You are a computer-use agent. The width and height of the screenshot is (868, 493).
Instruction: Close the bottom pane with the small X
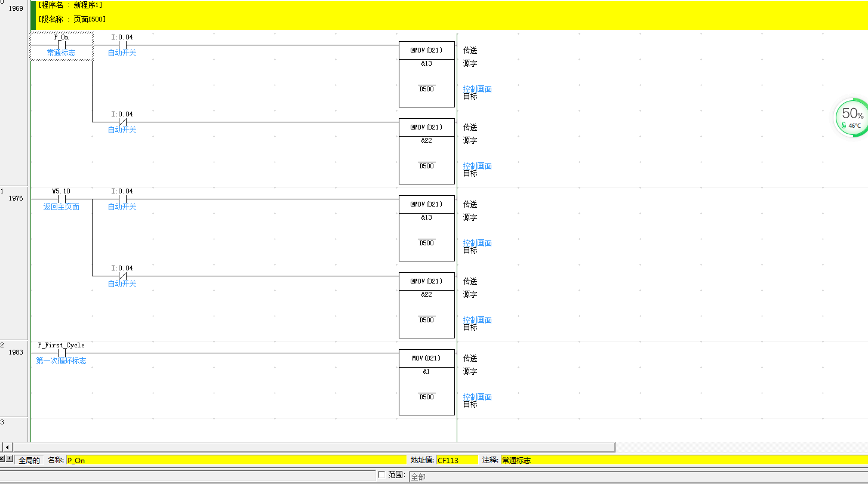pos(2,458)
